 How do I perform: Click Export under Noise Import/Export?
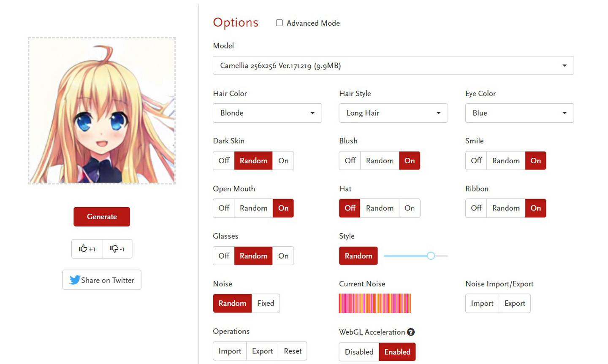(515, 303)
